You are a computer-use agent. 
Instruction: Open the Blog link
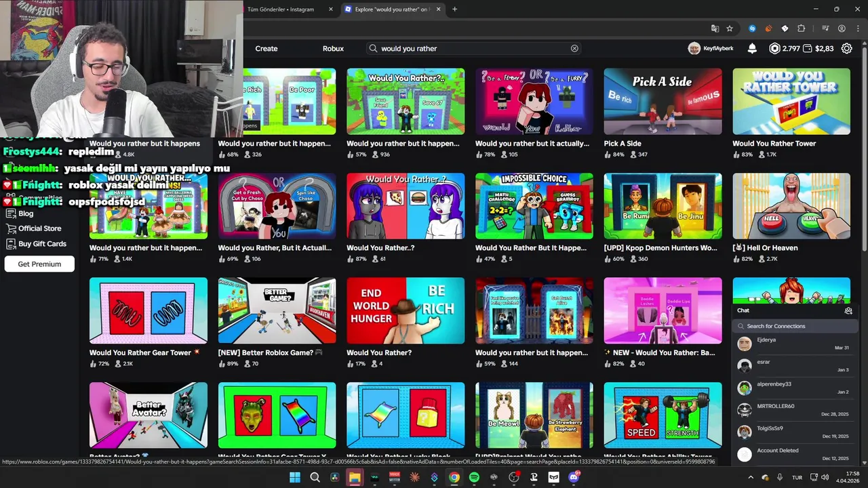26,213
